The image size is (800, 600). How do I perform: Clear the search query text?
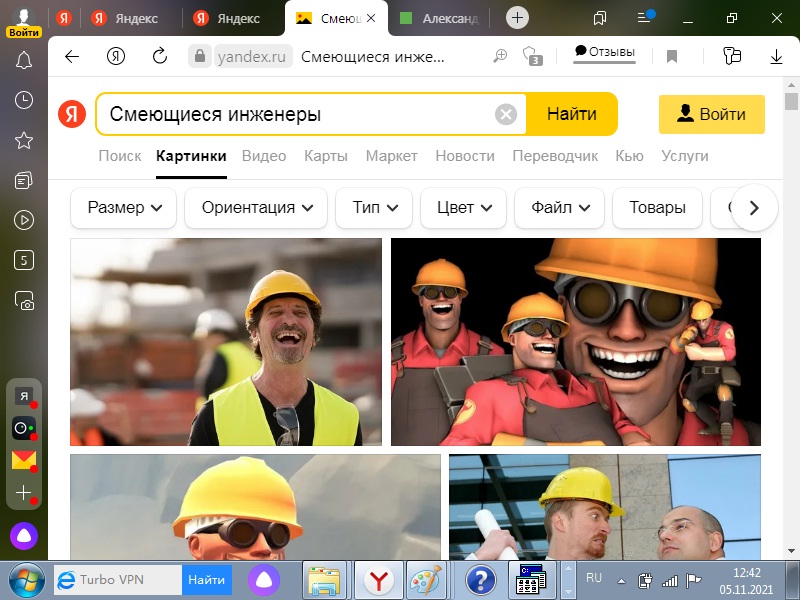click(x=506, y=114)
